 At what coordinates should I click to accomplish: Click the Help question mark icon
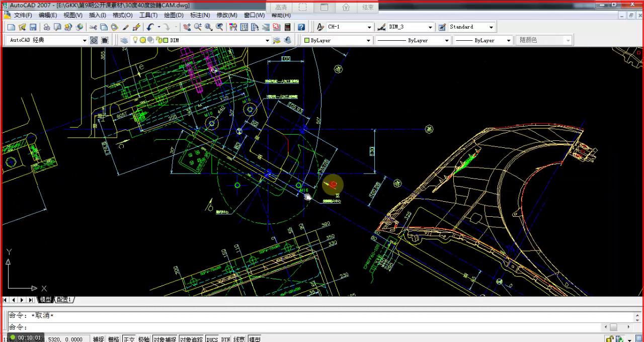[x=301, y=27]
